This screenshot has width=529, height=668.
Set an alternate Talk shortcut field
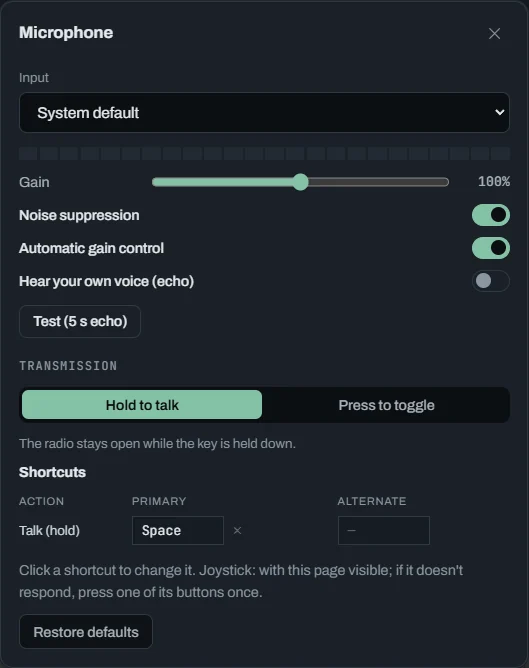tap(384, 530)
